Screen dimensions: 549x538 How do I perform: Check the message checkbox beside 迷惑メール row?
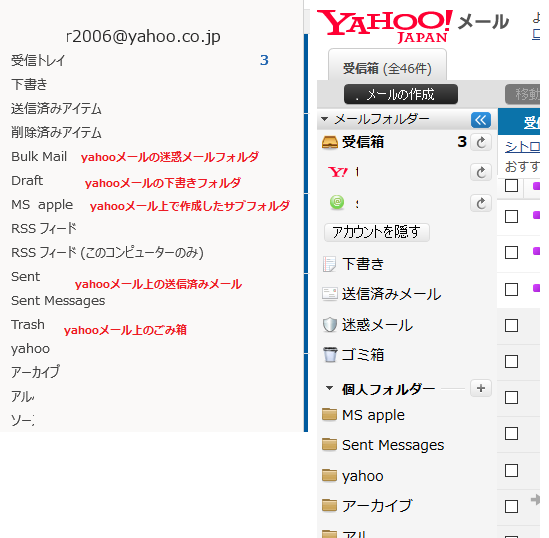coord(511,326)
